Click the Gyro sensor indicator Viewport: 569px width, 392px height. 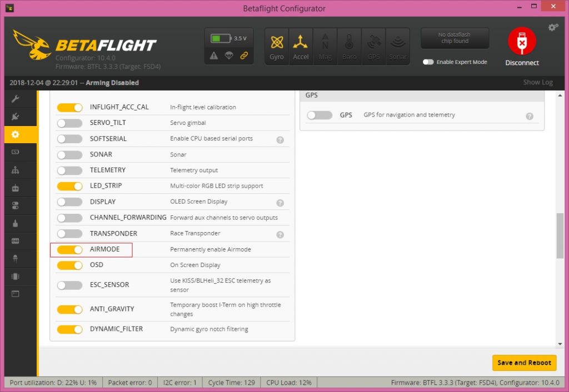[x=277, y=47]
